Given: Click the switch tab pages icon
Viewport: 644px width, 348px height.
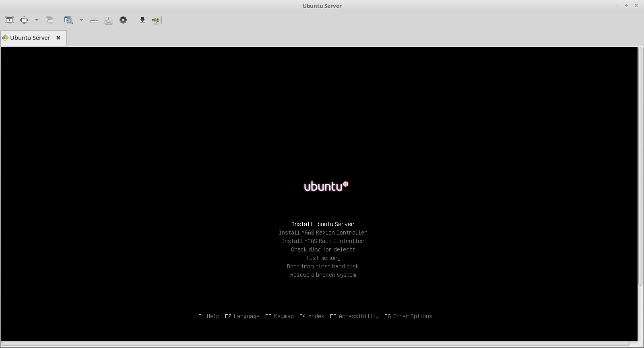Looking at the screenshot, I should (x=50, y=20).
